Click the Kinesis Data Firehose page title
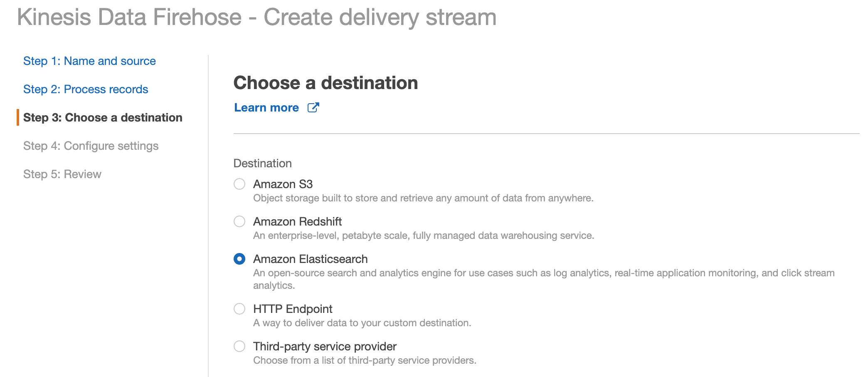868x377 pixels. (x=256, y=17)
